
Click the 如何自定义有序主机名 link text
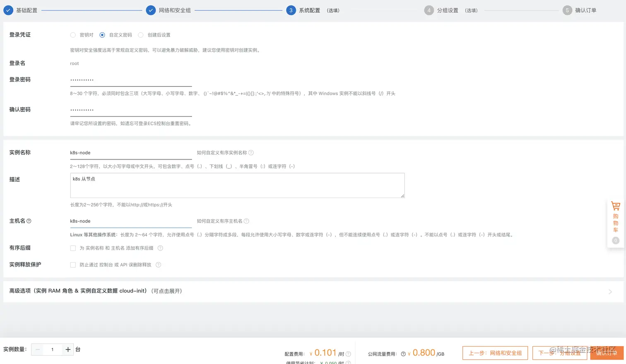[219, 221]
